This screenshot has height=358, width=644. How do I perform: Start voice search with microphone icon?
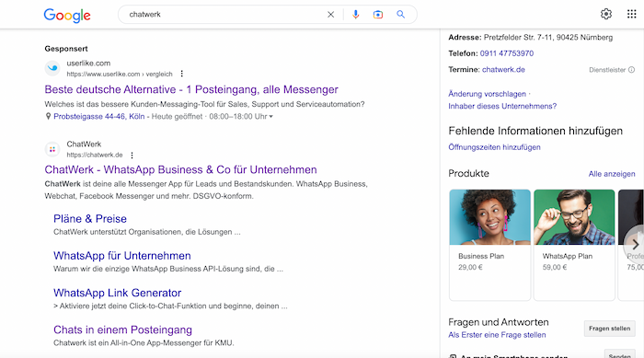pos(356,15)
